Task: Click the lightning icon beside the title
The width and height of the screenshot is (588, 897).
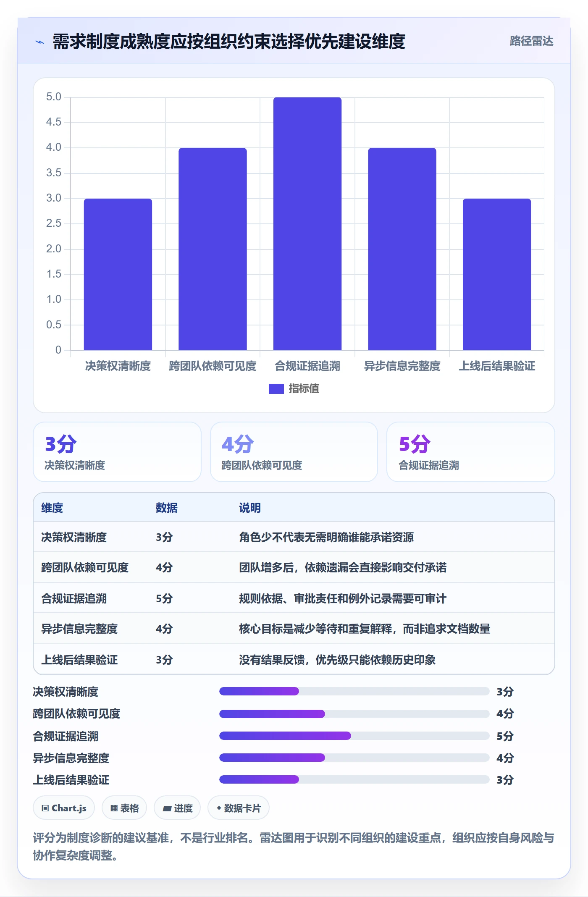Action: [x=40, y=42]
